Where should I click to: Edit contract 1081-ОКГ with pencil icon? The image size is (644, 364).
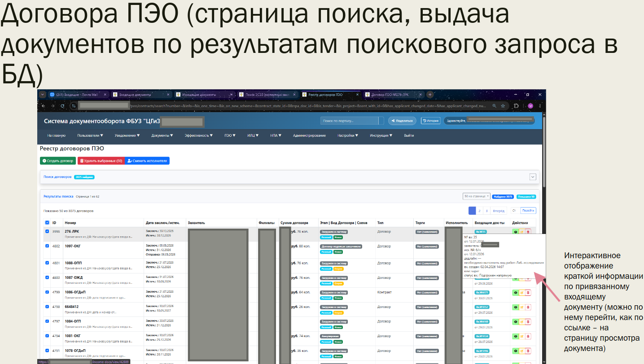[521, 336]
